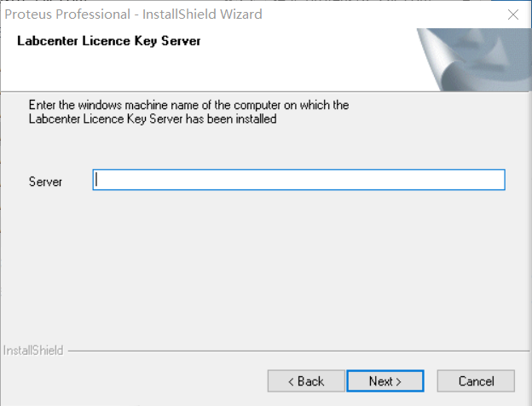Click the horizontal separator line beside InstallShield
The height and width of the screenshot is (406, 532).
(290, 351)
